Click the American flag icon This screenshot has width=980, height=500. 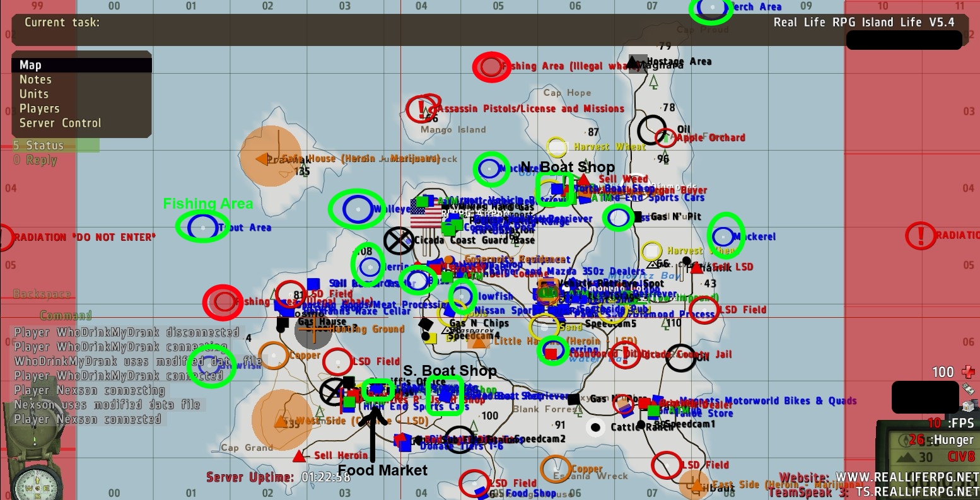tap(426, 214)
